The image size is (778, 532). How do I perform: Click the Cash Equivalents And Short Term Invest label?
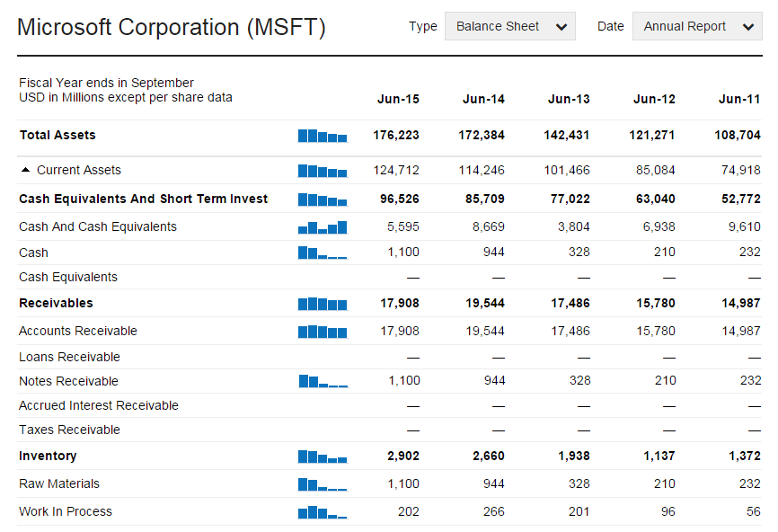coord(143,199)
